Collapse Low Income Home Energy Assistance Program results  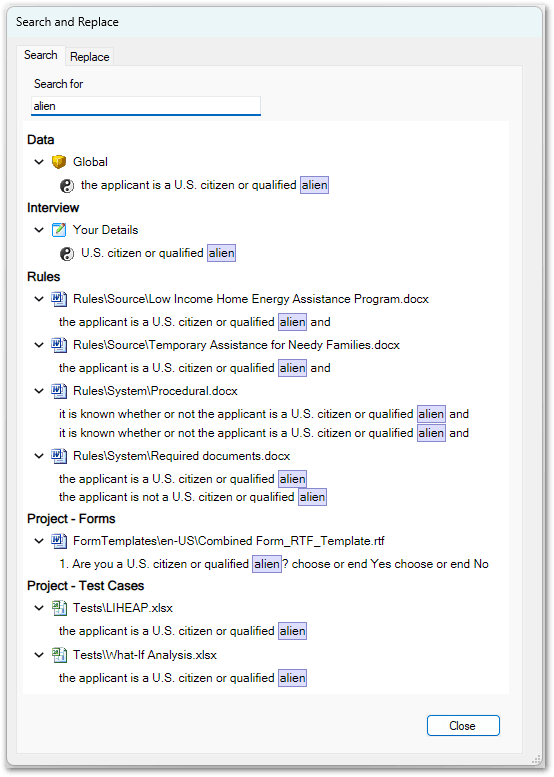point(39,299)
